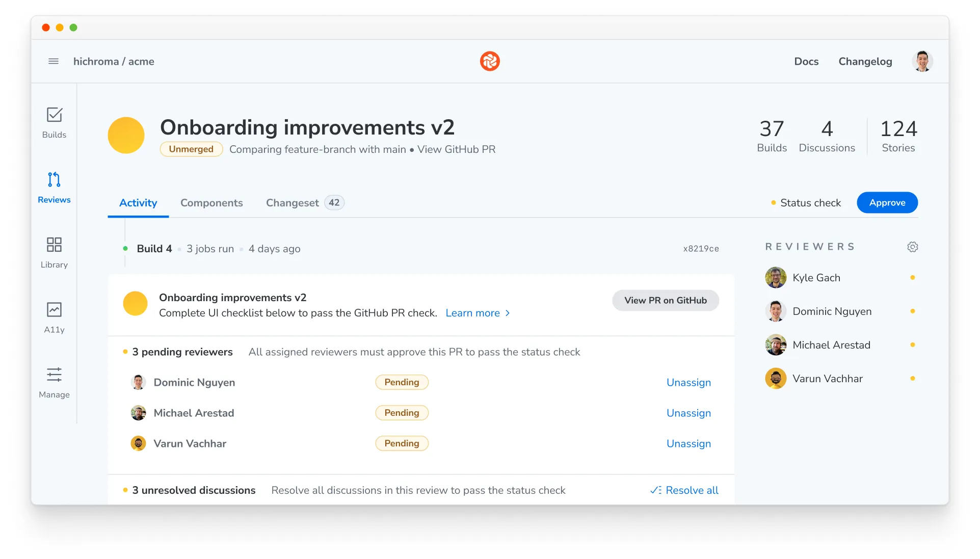Click Varun Vachhar's avatar in Reviewers panel
The height and width of the screenshot is (559, 980).
click(776, 379)
